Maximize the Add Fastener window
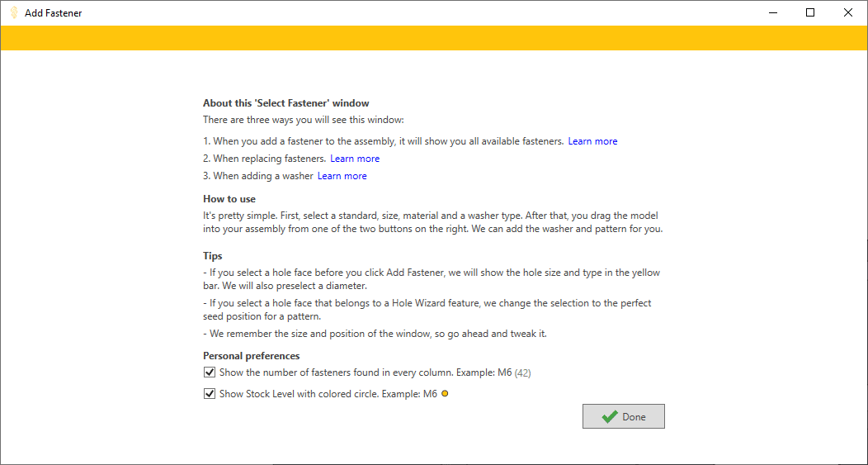The width and height of the screenshot is (868, 465). (x=810, y=12)
